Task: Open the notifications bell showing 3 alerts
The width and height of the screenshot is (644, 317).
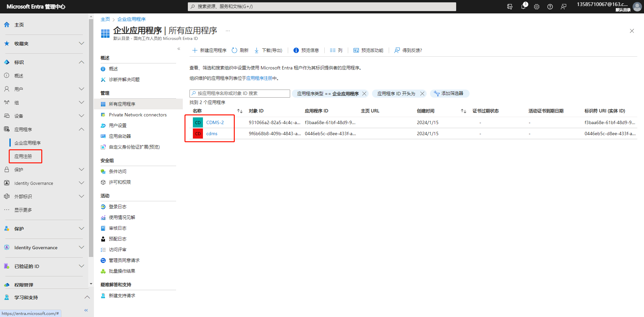Action: (x=523, y=7)
